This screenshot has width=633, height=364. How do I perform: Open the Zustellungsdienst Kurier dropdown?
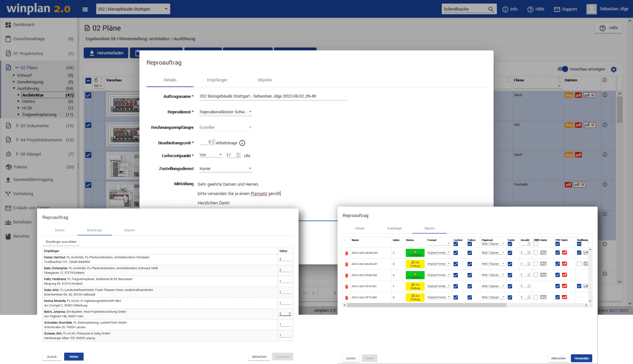click(x=226, y=169)
